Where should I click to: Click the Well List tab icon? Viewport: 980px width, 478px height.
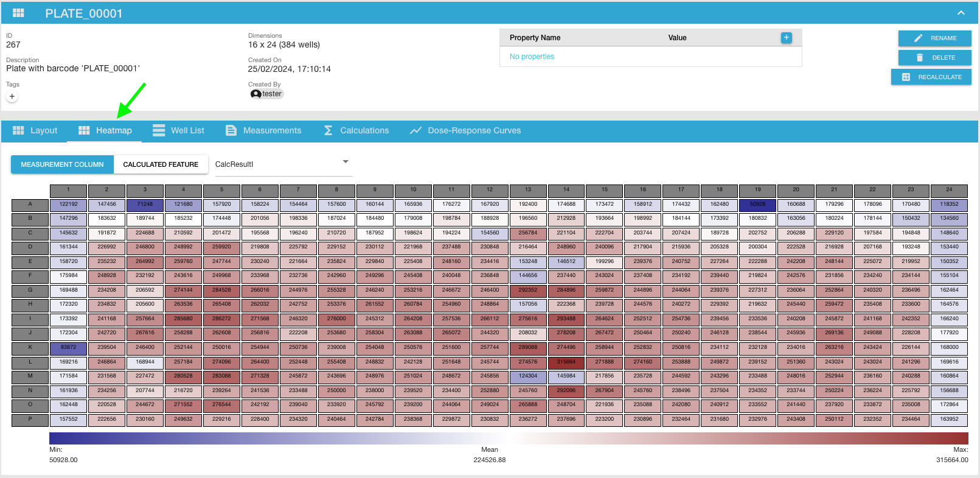point(159,130)
